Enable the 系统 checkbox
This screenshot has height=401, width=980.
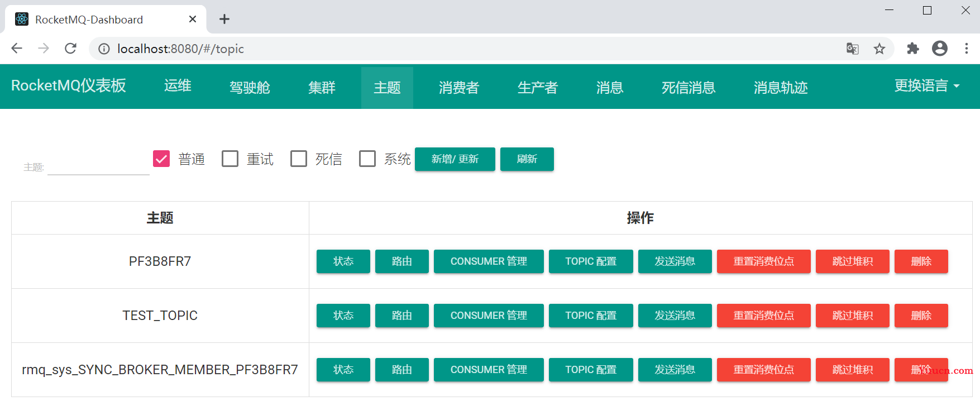click(x=367, y=159)
